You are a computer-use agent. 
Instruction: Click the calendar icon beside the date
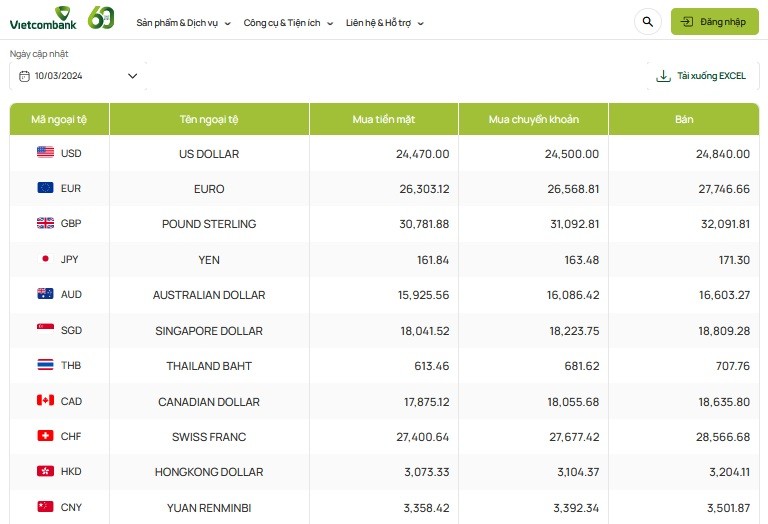(24, 76)
